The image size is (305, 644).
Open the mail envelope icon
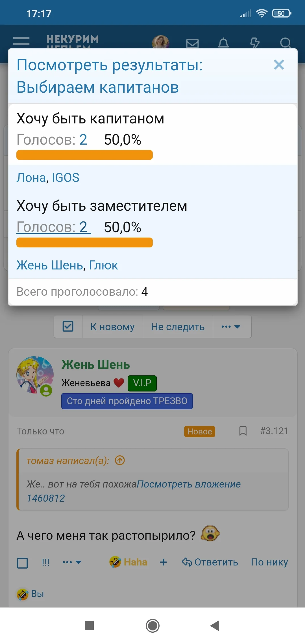192,43
